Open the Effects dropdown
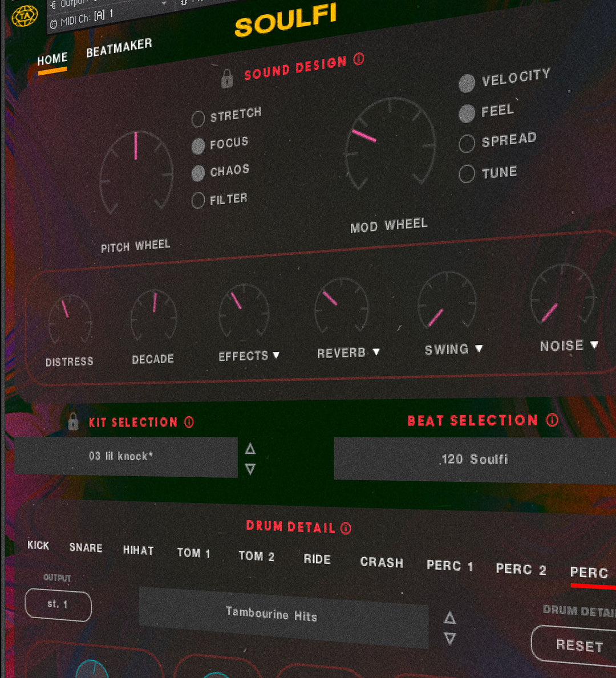The image size is (616, 678). (x=277, y=355)
